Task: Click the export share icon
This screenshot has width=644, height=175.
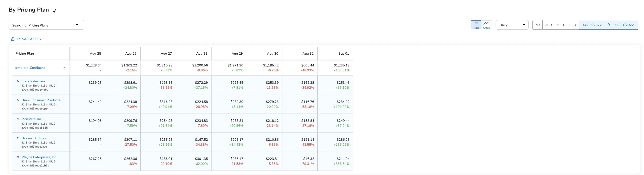Action: click(13, 39)
